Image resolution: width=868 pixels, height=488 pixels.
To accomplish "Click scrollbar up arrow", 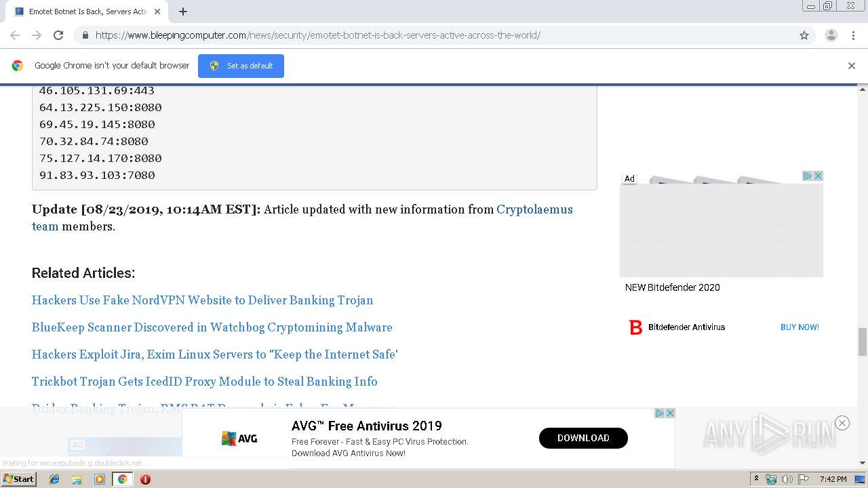I will 863,89.
